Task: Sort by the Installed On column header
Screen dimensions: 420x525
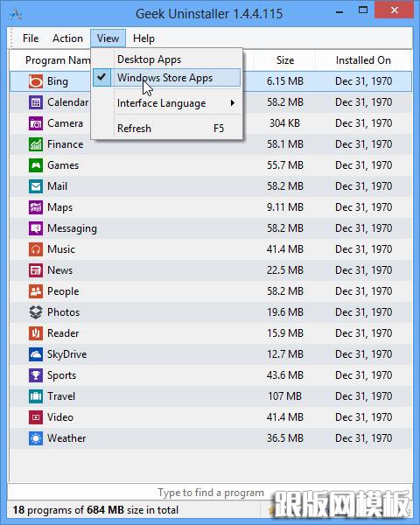Action: [x=363, y=60]
